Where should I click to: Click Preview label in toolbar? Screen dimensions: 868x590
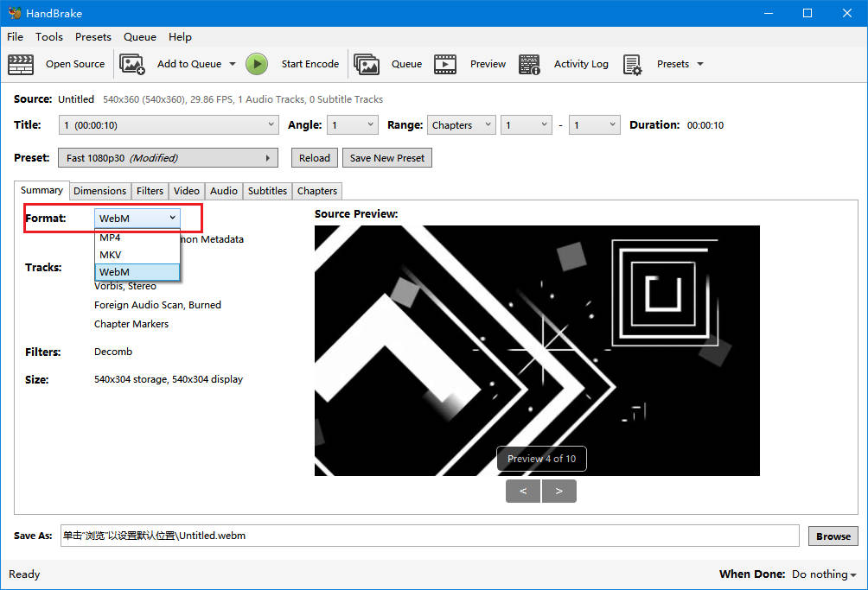(488, 64)
